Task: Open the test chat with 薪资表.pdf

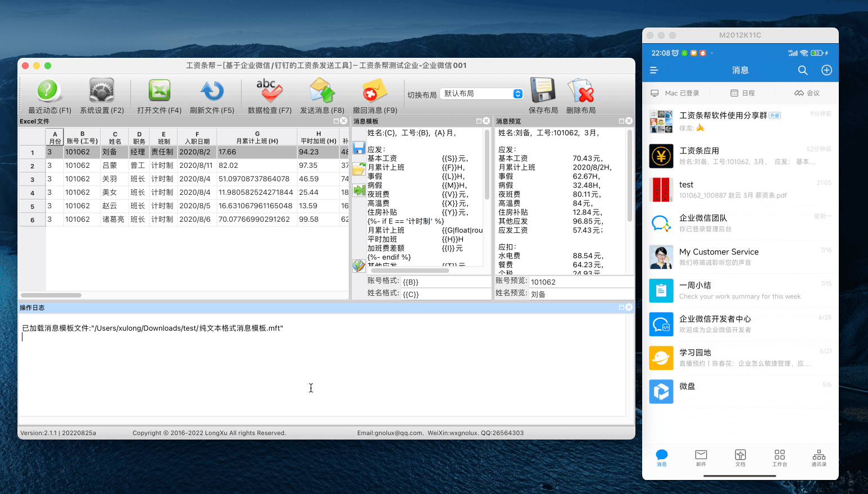Action: pos(740,189)
